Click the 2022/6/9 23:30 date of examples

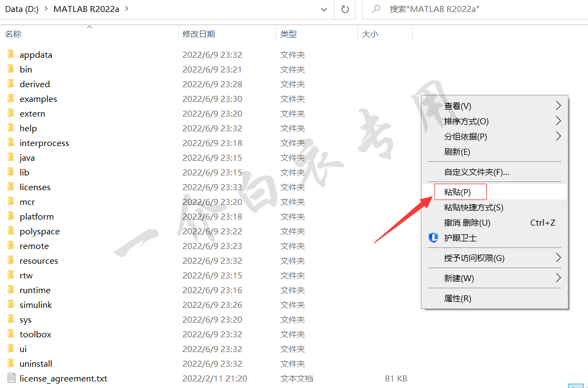[212, 99]
